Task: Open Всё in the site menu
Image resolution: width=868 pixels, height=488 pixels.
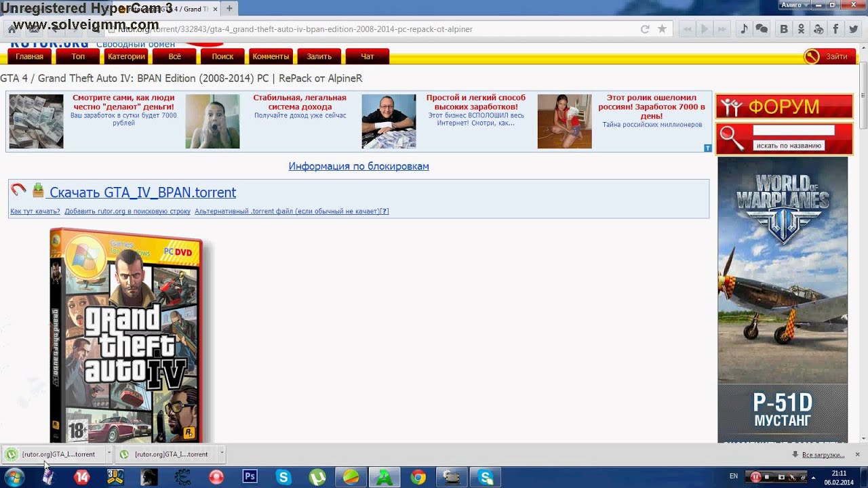Action: click(174, 56)
